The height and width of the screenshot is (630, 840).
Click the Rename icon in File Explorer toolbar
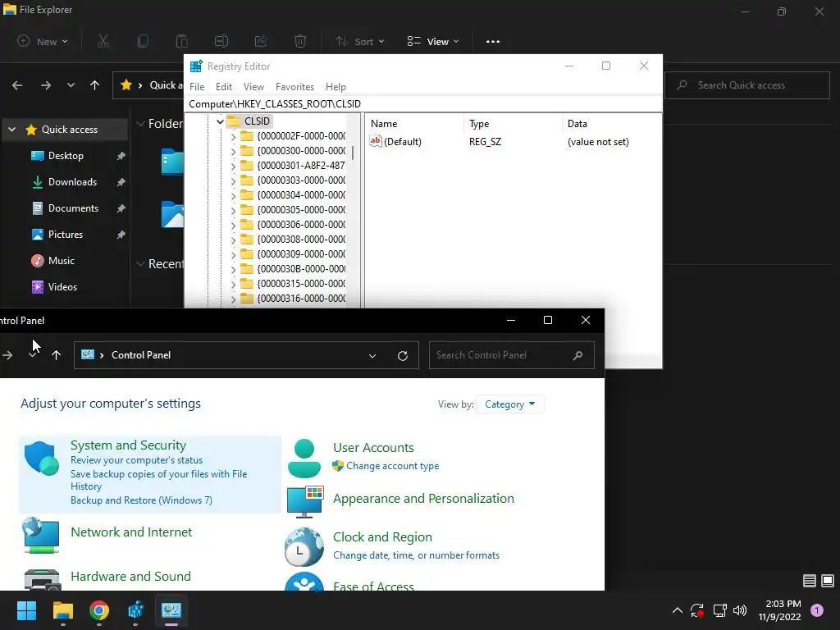[221, 41]
